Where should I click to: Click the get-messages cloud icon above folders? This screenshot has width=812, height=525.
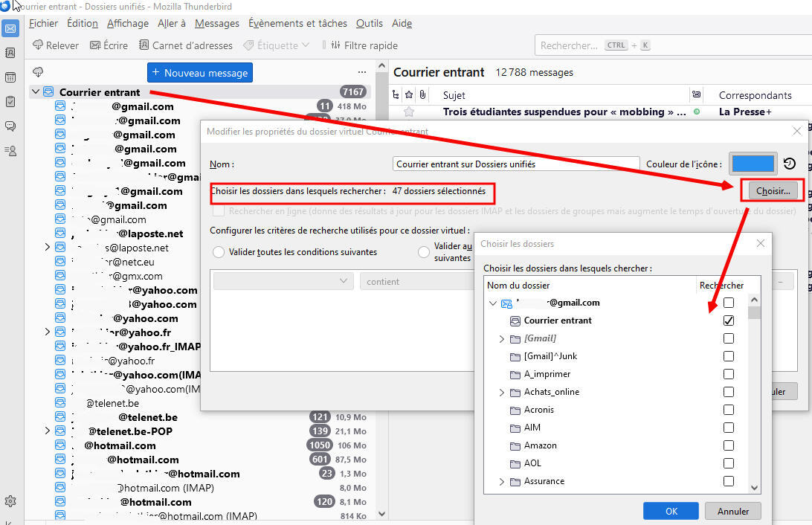tap(38, 72)
